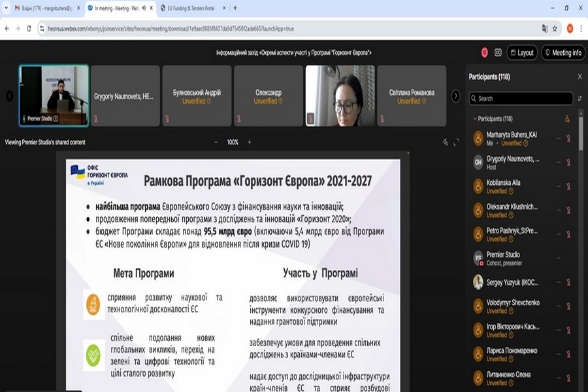The height and width of the screenshot is (392, 588).
Task: Switch to the Gmail inbox tab
Action: [41, 8]
